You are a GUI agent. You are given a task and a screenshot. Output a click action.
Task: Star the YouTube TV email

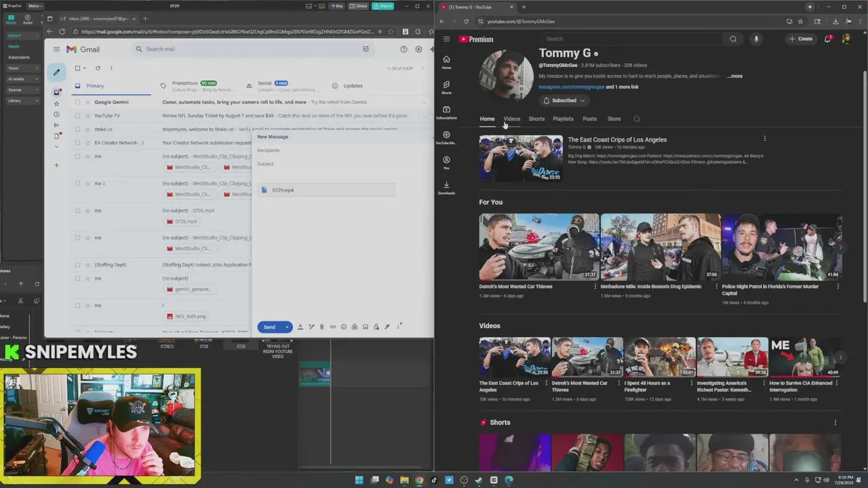[87, 115]
